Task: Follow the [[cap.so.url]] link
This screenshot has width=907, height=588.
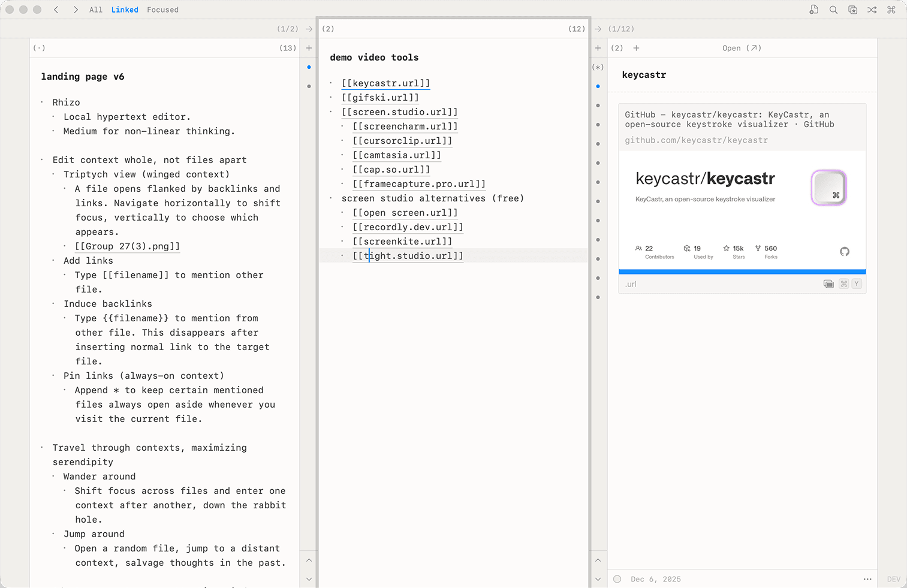Action: [391, 170]
